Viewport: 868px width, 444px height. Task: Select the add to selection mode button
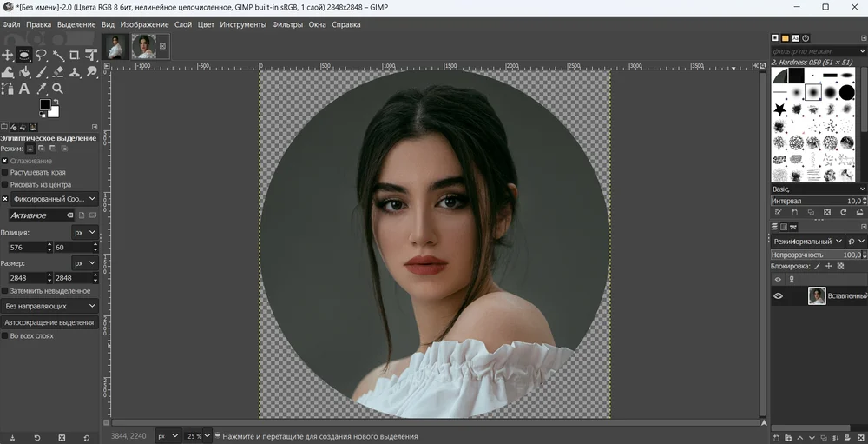pyautogui.click(x=42, y=149)
